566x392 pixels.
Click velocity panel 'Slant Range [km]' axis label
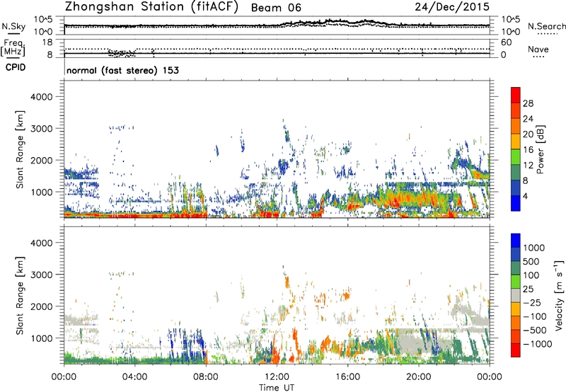(x=20, y=296)
